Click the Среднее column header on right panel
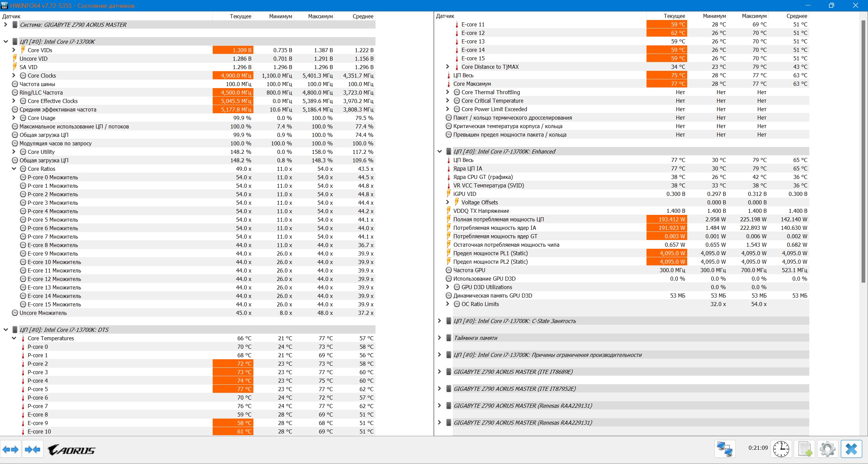 pos(796,16)
